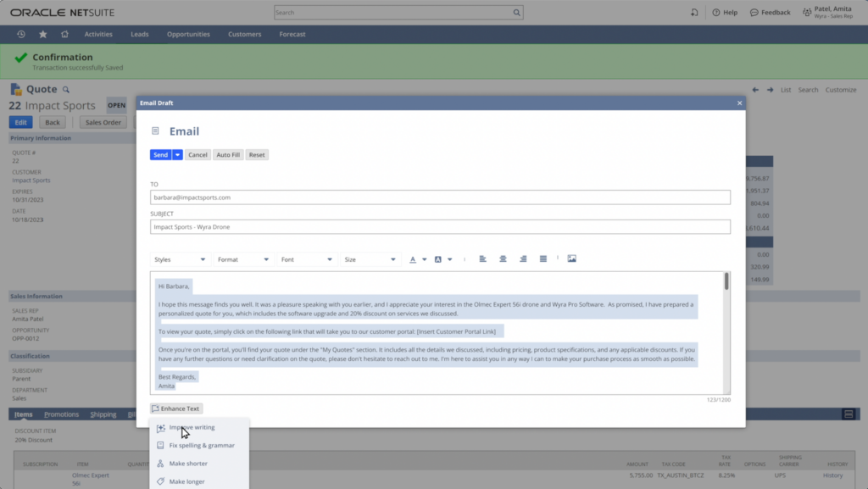Click the Send button
Viewport: 868px width, 489px height.
[160, 154]
